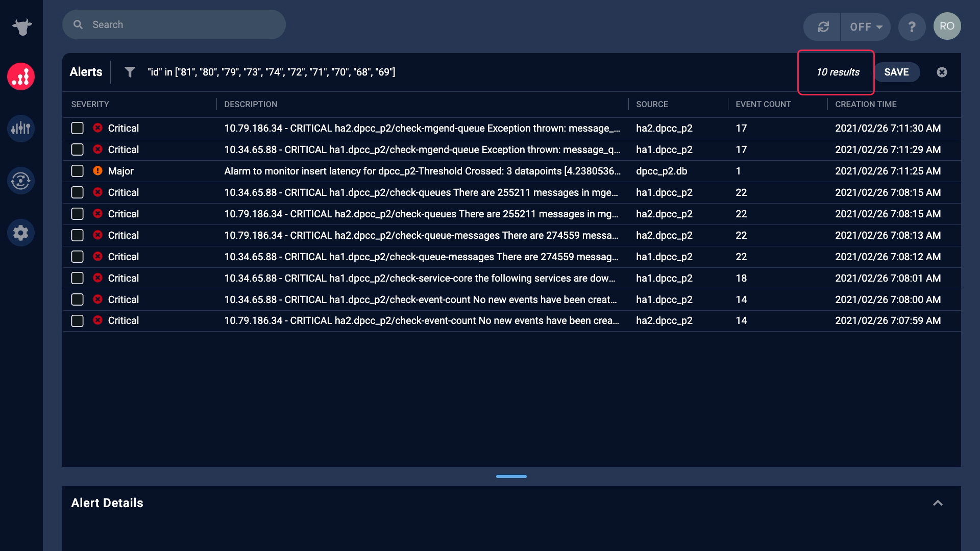Click the Alerts panel title
This screenshot has height=551, width=980.
tap(86, 72)
